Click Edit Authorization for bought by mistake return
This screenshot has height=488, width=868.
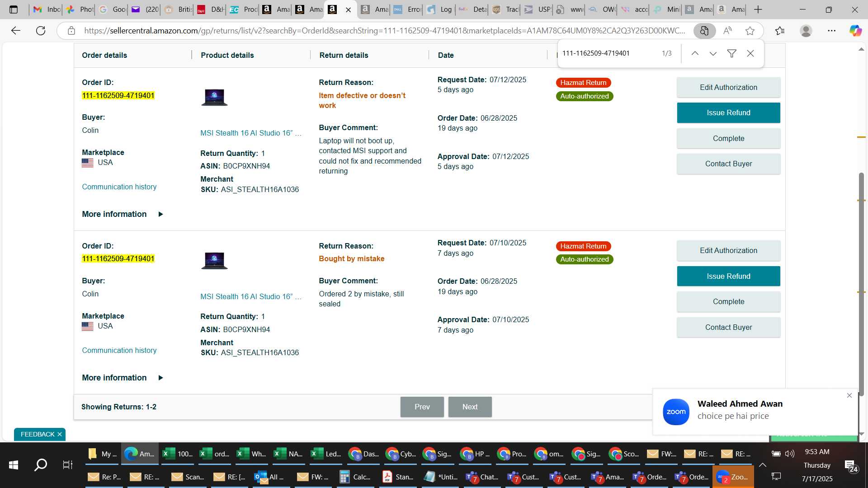click(728, 250)
